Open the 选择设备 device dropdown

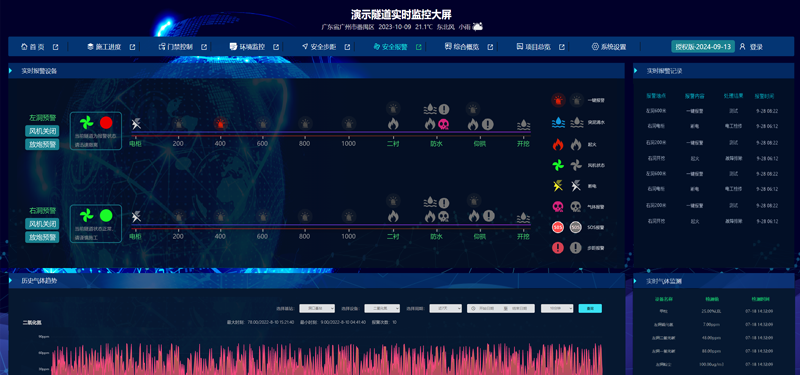click(382, 308)
